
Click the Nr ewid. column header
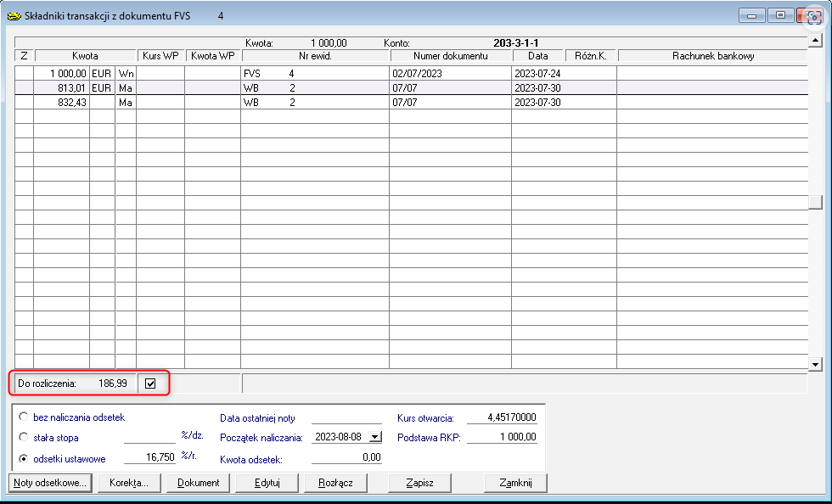coord(315,56)
